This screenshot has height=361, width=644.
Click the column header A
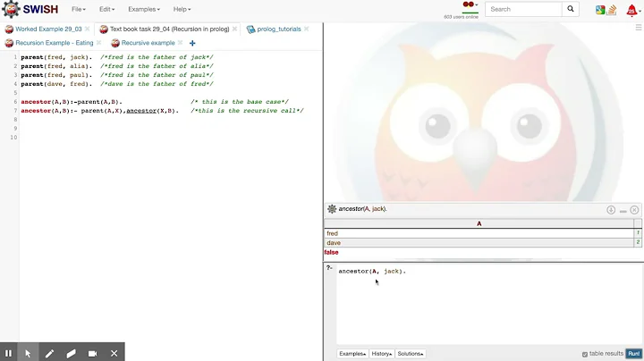[479, 223]
